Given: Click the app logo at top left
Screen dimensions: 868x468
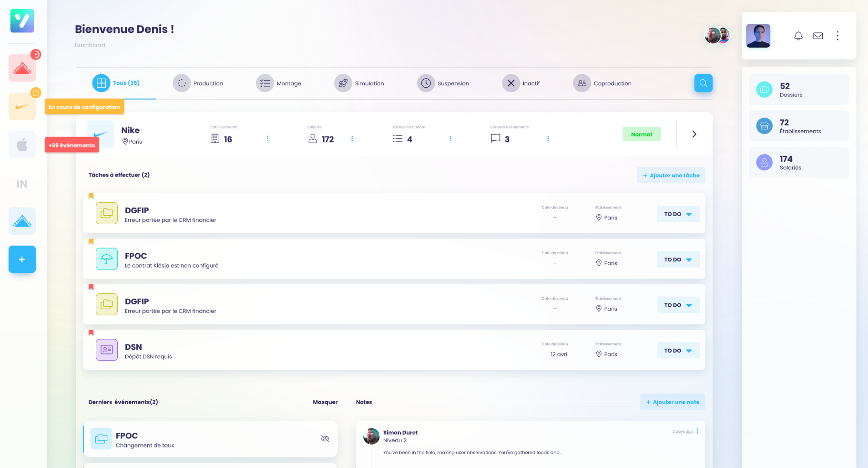Looking at the screenshot, I should pyautogui.click(x=22, y=21).
